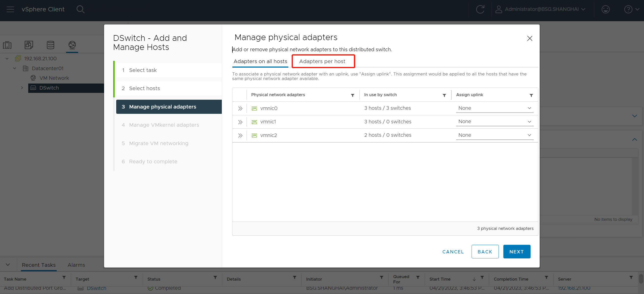Viewport: 644px width, 294px height.
Task: Open Assign uplink dropdown for vmnic1
Action: click(x=495, y=122)
